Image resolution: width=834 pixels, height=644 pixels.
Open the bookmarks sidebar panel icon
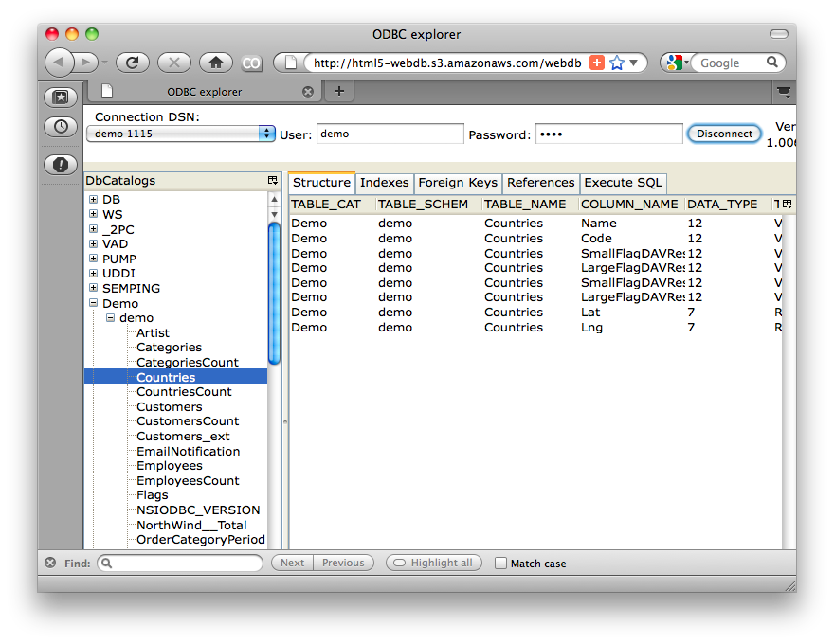point(61,97)
